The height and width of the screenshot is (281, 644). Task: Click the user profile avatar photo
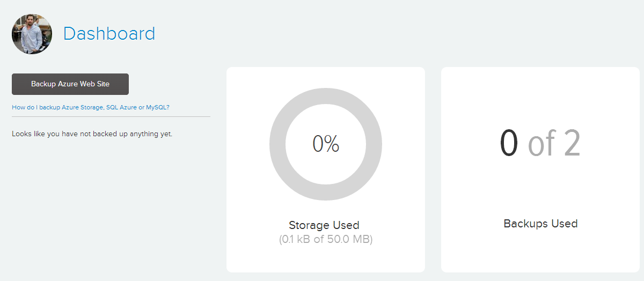[x=32, y=34]
